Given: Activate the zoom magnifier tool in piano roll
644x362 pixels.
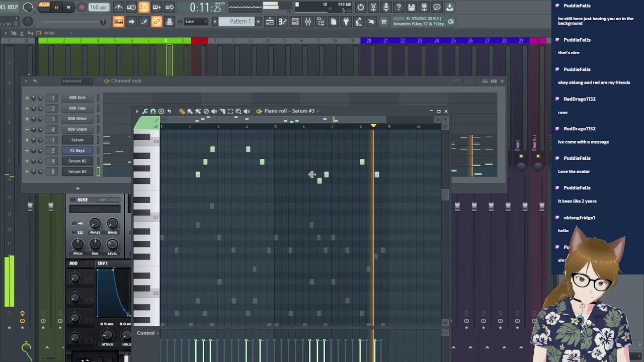Looking at the screenshot, I should point(238,111).
